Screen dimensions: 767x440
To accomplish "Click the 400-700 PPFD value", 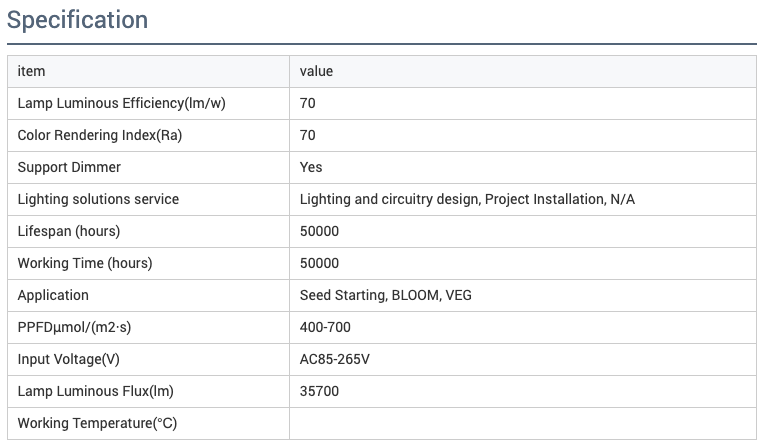I will pos(325,327).
